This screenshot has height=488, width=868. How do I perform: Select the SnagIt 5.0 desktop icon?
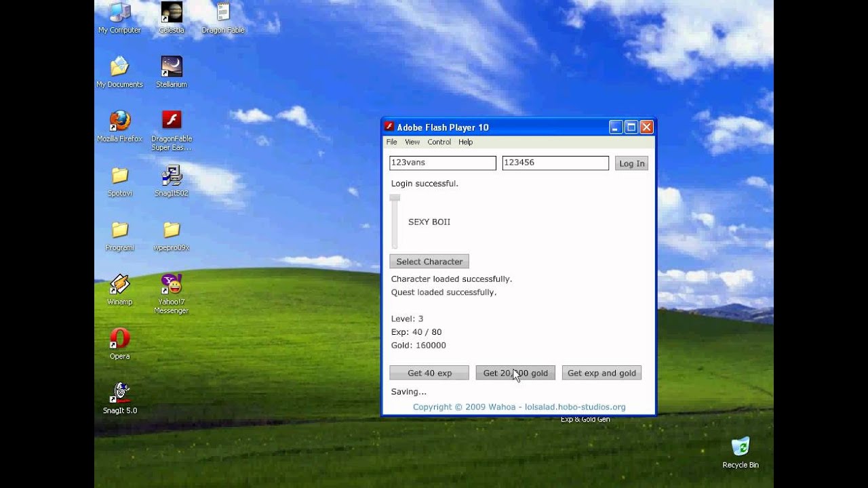tap(119, 393)
